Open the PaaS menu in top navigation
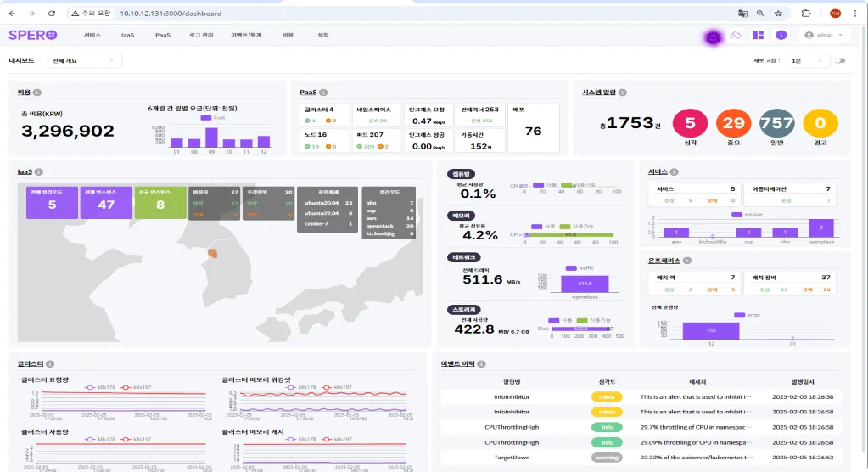Image resolution: width=868 pixels, height=472 pixels. tap(163, 35)
